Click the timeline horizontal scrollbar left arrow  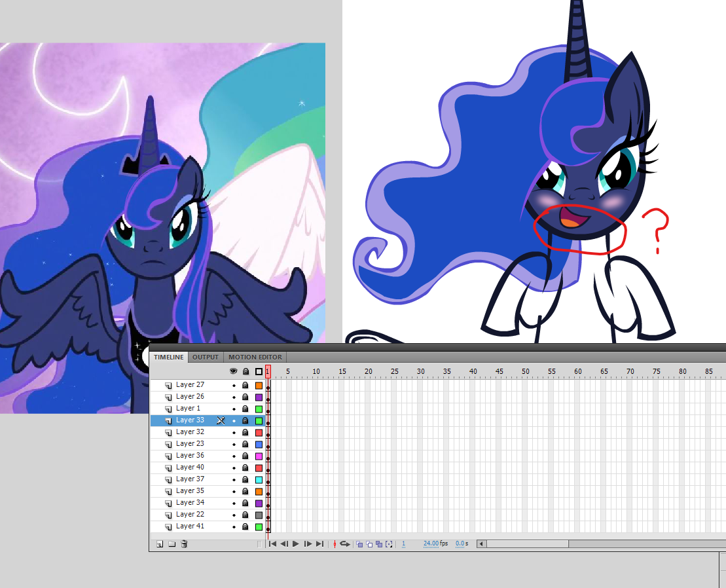click(x=482, y=544)
